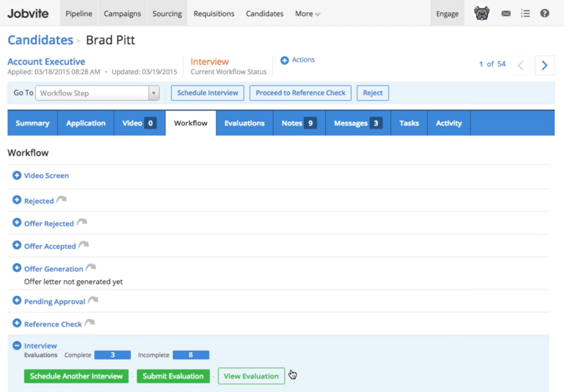Click the plus icon beside Actions
The image size is (588, 392).
pos(284,60)
